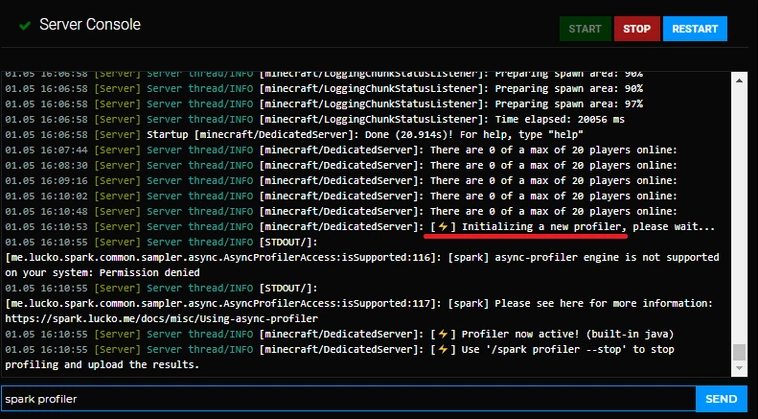The width and height of the screenshot is (758, 419).
Task: Click the 'Done (20.914s)!' startup line
Action: (294, 134)
